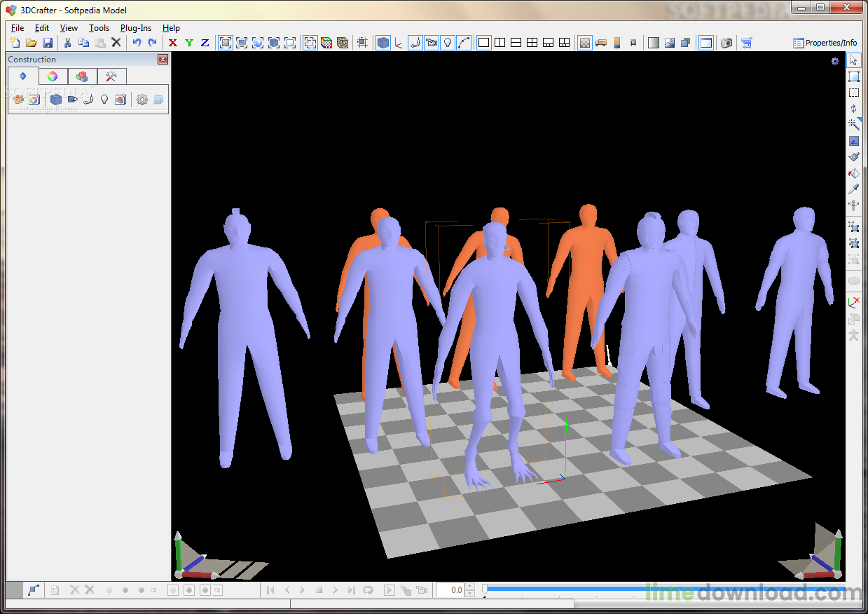The height and width of the screenshot is (614, 868).
Task: Select the paint brush tool on right toolbar
Action: click(853, 157)
